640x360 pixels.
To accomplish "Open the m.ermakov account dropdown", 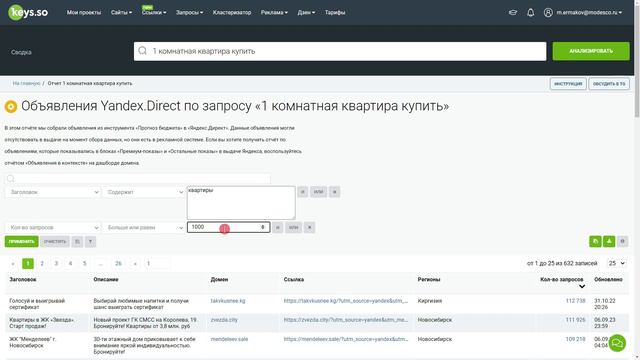I will coord(589,13).
